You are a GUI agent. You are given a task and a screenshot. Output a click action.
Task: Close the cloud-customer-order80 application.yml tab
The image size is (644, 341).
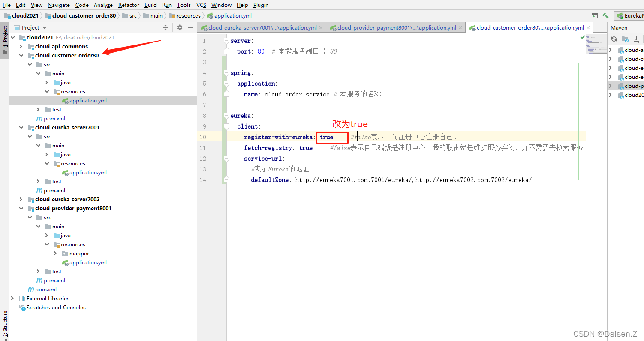pyautogui.click(x=588, y=27)
